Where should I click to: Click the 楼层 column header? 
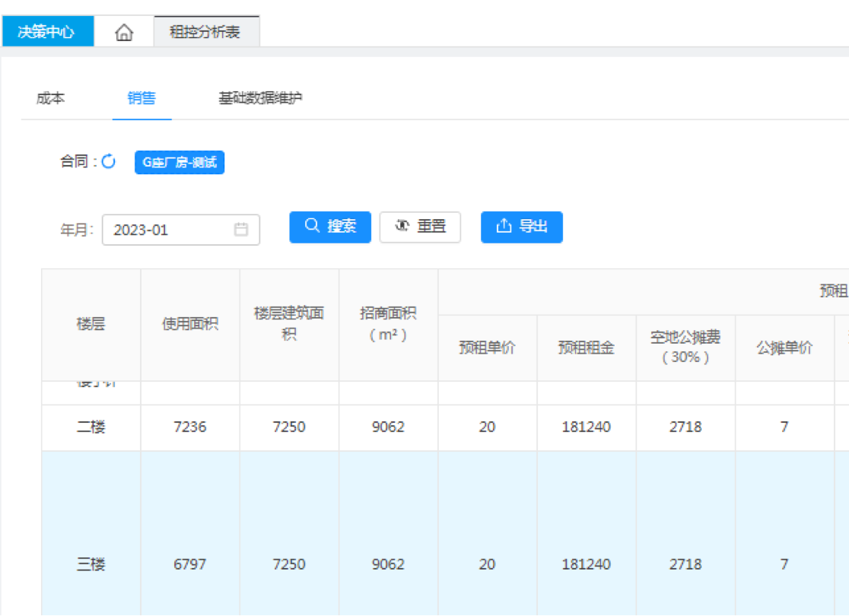click(91, 324)
